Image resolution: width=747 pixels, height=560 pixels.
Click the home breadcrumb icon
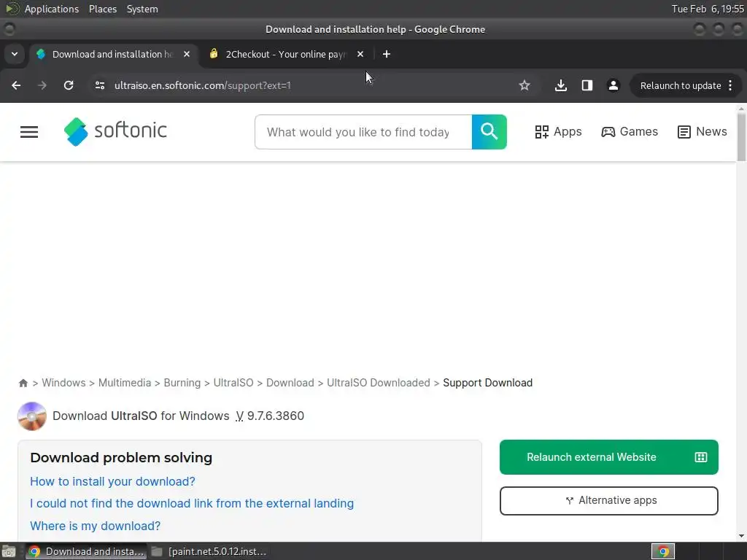click(23, 383)
